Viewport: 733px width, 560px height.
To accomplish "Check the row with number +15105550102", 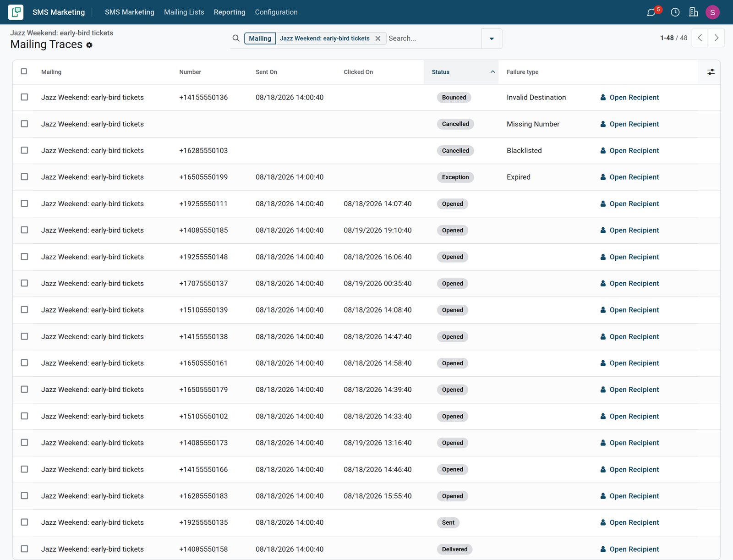I will [x=24, y=416].
